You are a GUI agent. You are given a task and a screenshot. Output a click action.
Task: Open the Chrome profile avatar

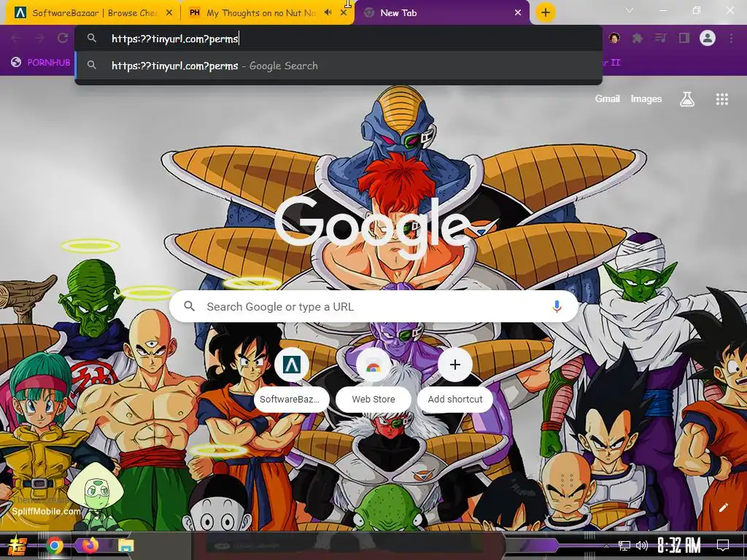708,38
